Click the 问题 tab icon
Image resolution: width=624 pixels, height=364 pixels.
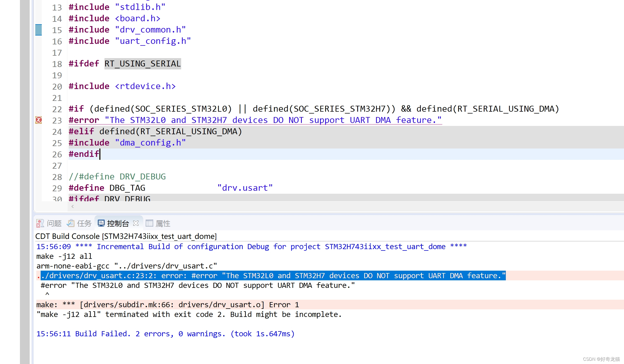click(40, 223)
